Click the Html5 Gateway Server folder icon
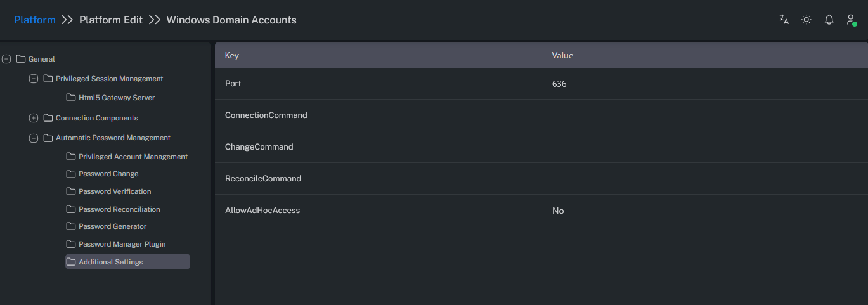 71,98
